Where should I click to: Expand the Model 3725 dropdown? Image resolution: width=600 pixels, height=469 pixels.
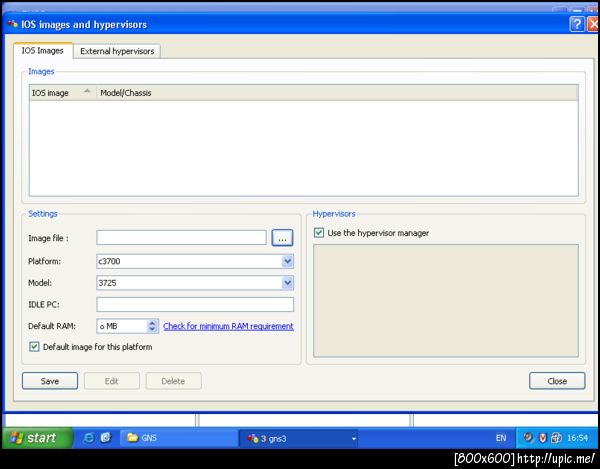[287, 283]
